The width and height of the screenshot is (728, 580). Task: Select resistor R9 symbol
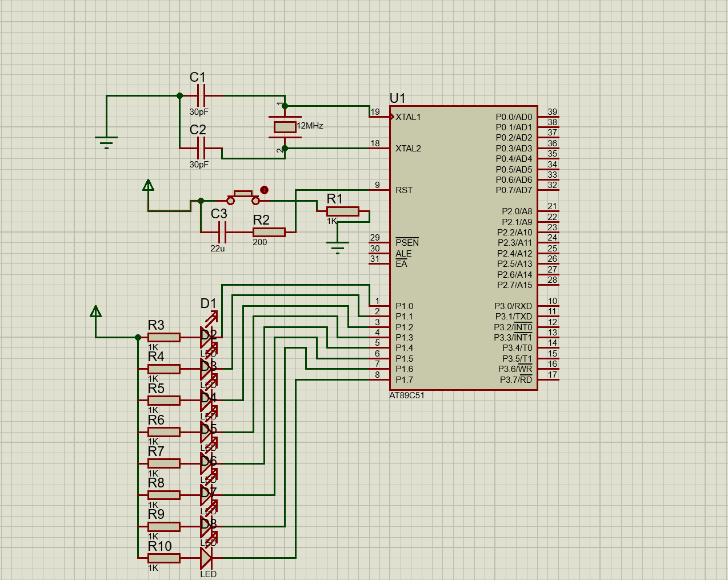coord(164,526)
